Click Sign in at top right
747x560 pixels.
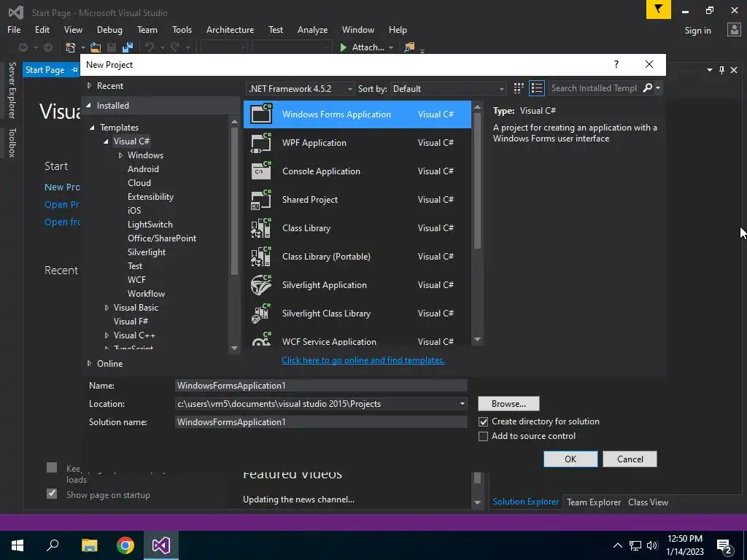(697, 31)
